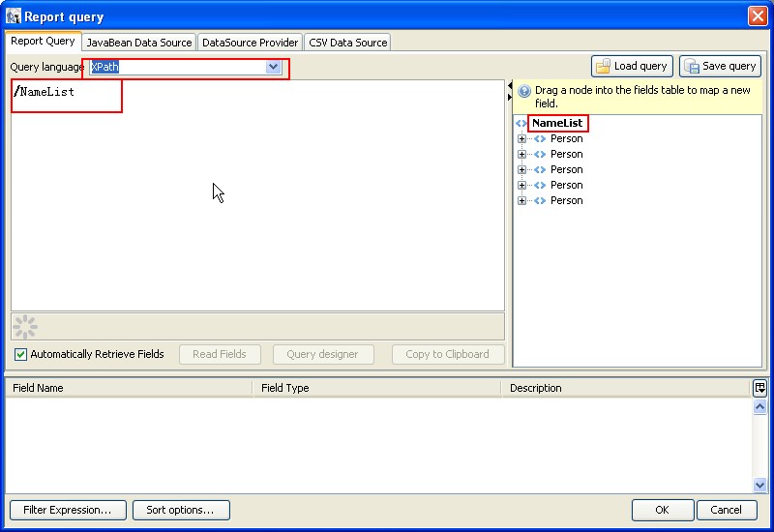
Task: Click the Save query button
Action: [x=720, y=66]
